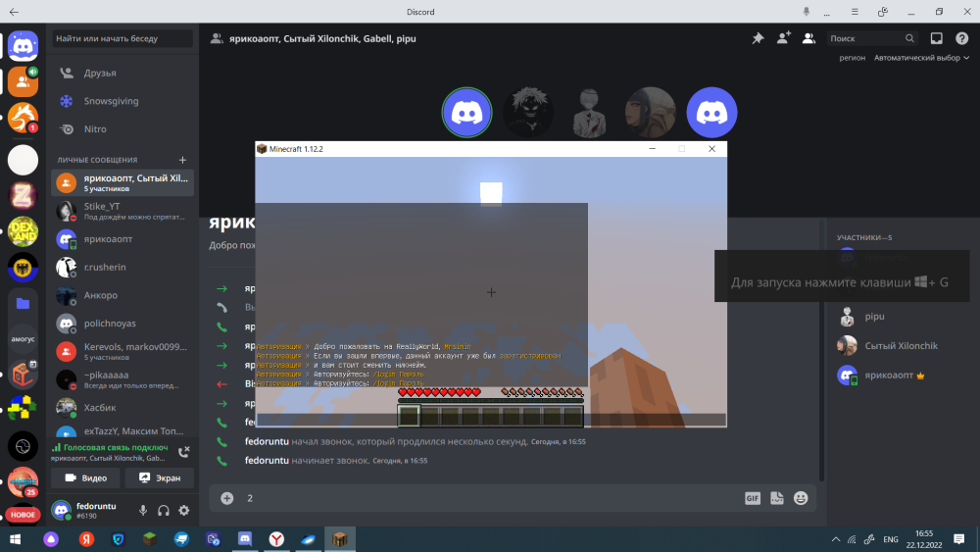Viewport: 980px width, 552px height.
Task: Open notification center icon on taskbar
Action: pyautogui.click(x=958, y=539)
